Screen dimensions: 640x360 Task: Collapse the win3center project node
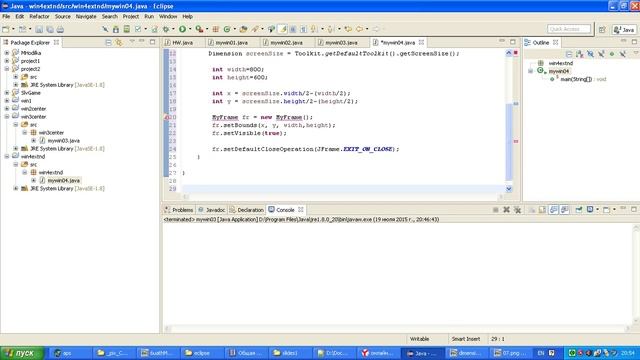tap(7, 116)
